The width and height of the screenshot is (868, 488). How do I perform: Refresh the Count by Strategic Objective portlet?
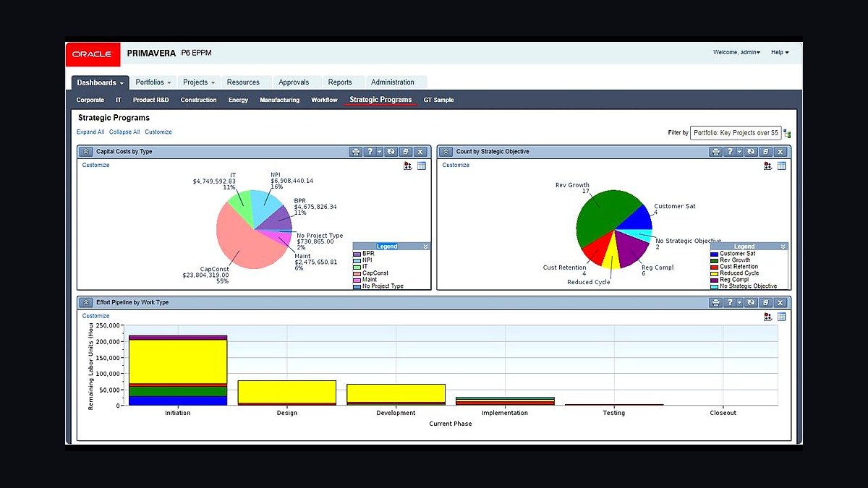[x=751, y=152]
